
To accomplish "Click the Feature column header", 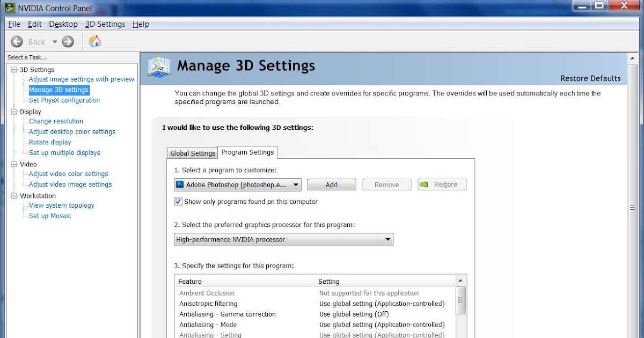I will coord(245,282).
